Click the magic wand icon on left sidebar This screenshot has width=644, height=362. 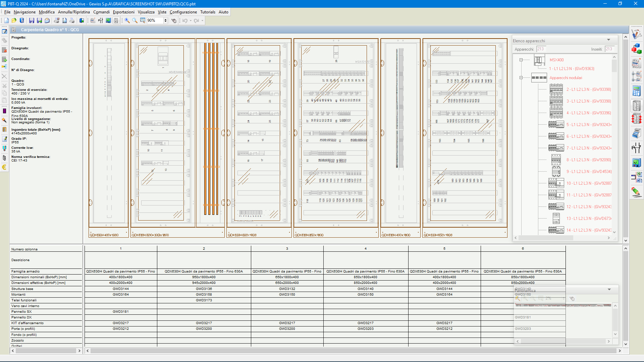(x=4, y=120)
